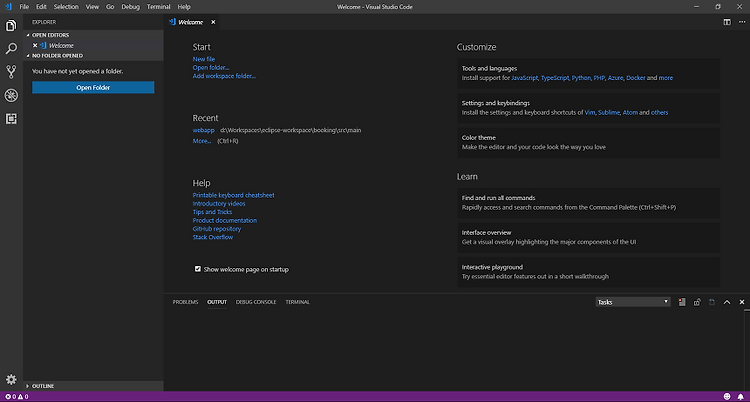Viewport: 750px width, 402px height.
Task: Close the bottom panel
Action: tap(742, 302)
